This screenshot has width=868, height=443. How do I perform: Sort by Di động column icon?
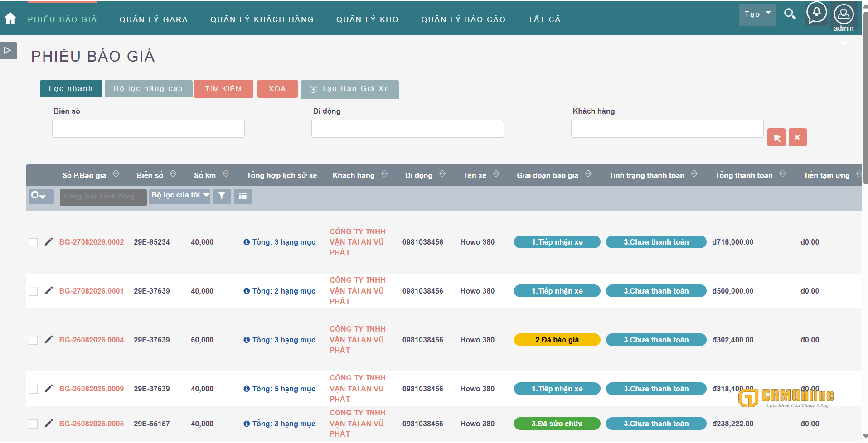[442, 174]
